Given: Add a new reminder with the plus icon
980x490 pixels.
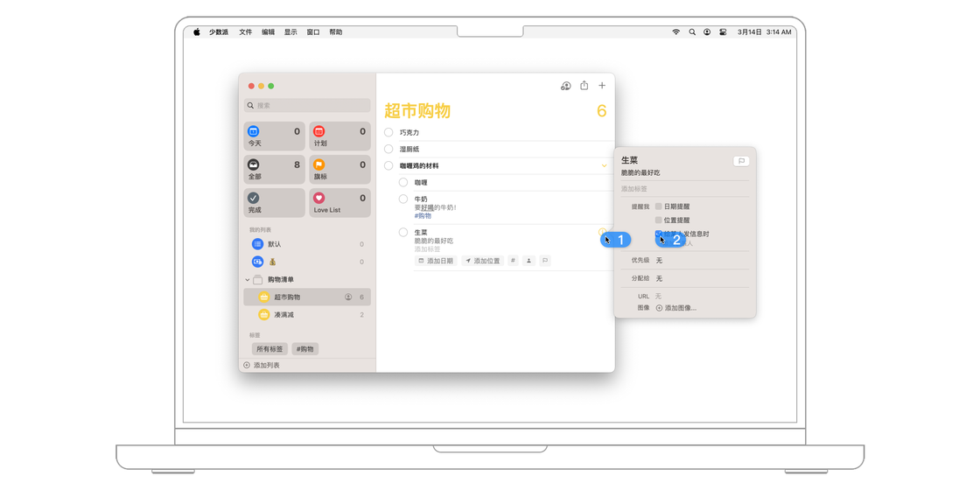Looking at the screenshot, I should click(603, 86).
